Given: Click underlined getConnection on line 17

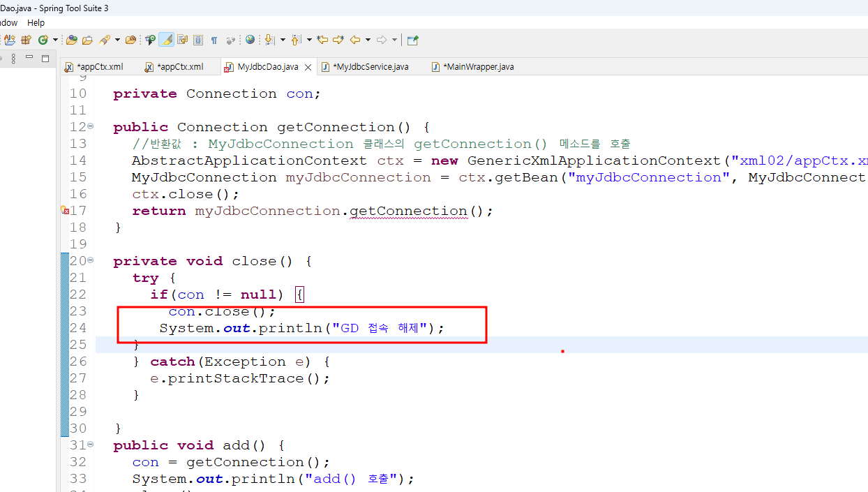Looking at the screenshot, I should (408, 211).
